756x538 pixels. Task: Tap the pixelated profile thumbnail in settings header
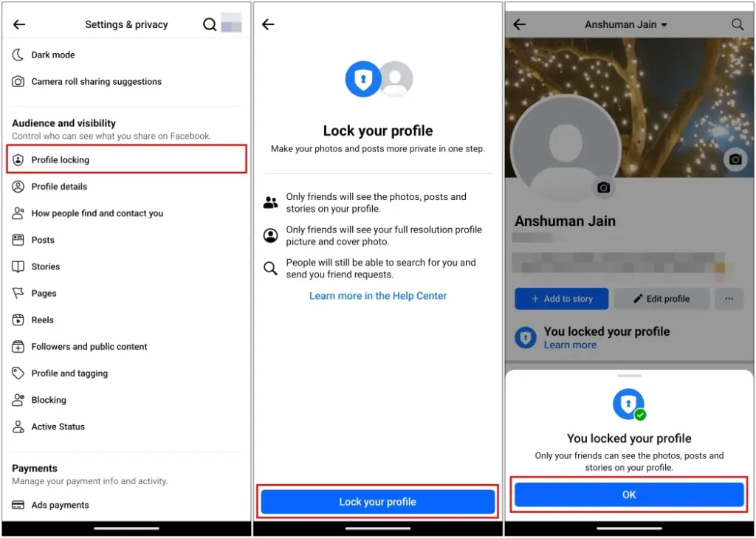click(x=231, y=23)
